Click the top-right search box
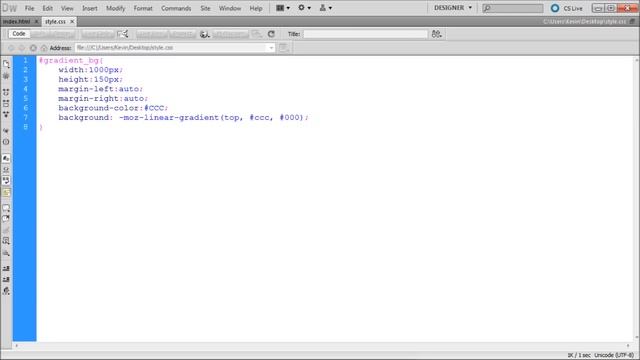Viewport: 640px width, 360px height. 513,8
